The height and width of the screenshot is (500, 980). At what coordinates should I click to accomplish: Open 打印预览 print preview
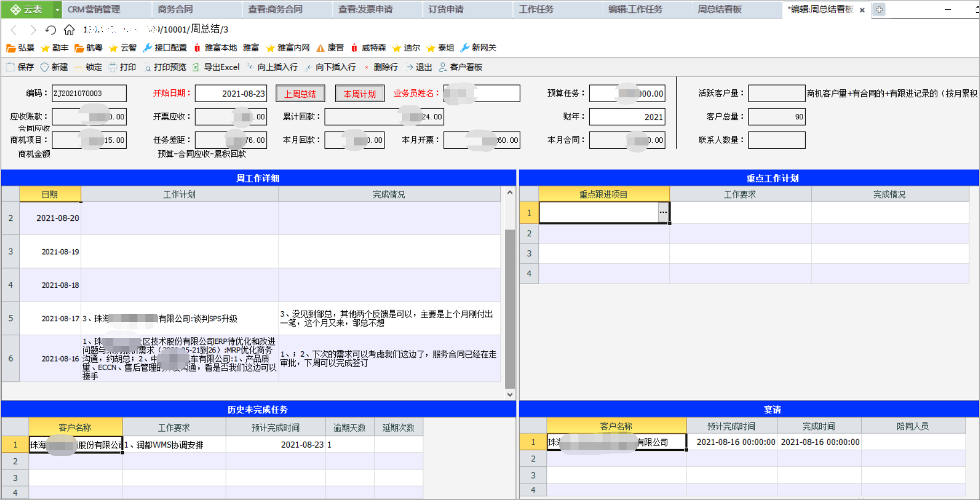pos(165,67)
